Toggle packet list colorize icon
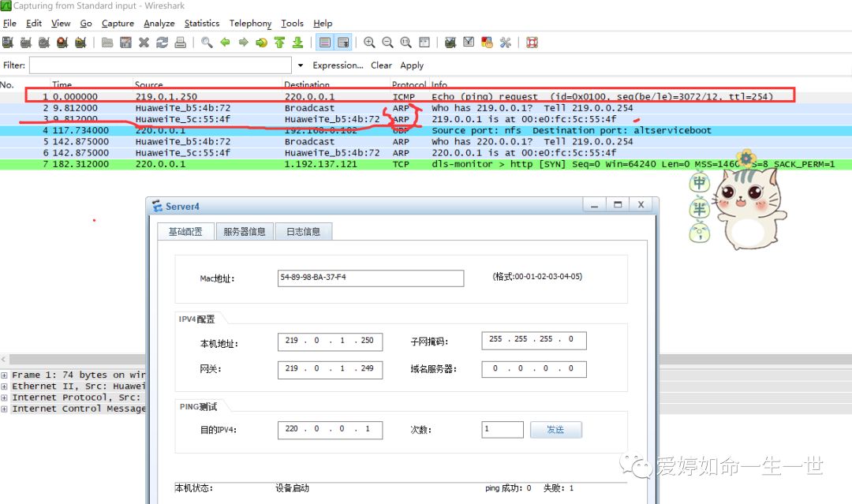 325,43
